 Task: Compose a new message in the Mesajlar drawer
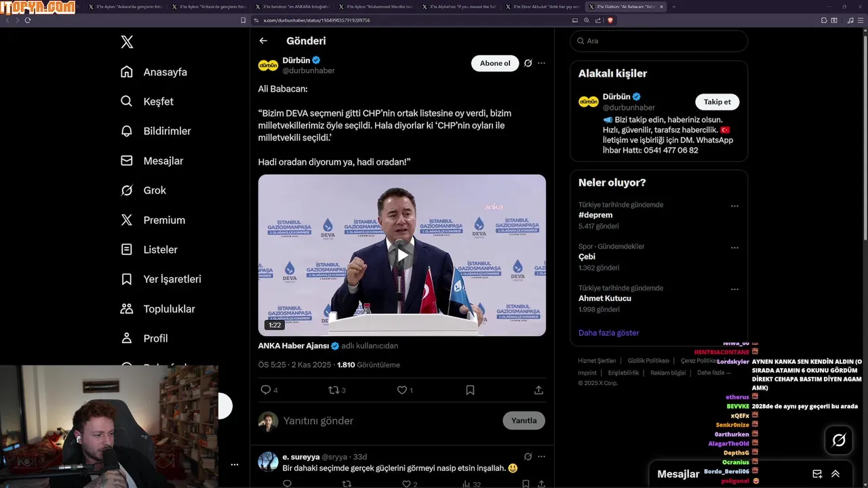tap(817, 474)
